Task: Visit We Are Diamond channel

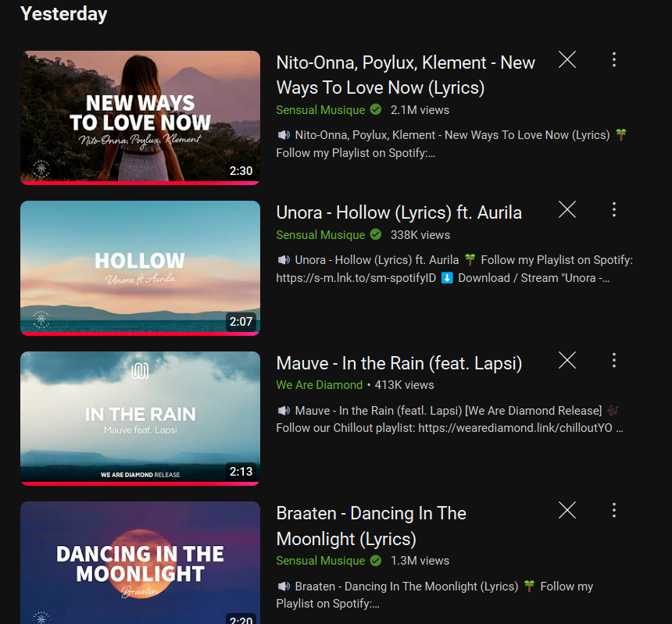Action: pos(320,385)
